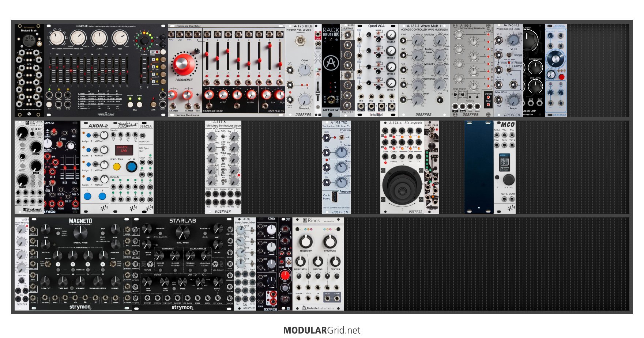
Task: Click the A-196 PLL Frequ. knob
Action: tap(513, 99)
